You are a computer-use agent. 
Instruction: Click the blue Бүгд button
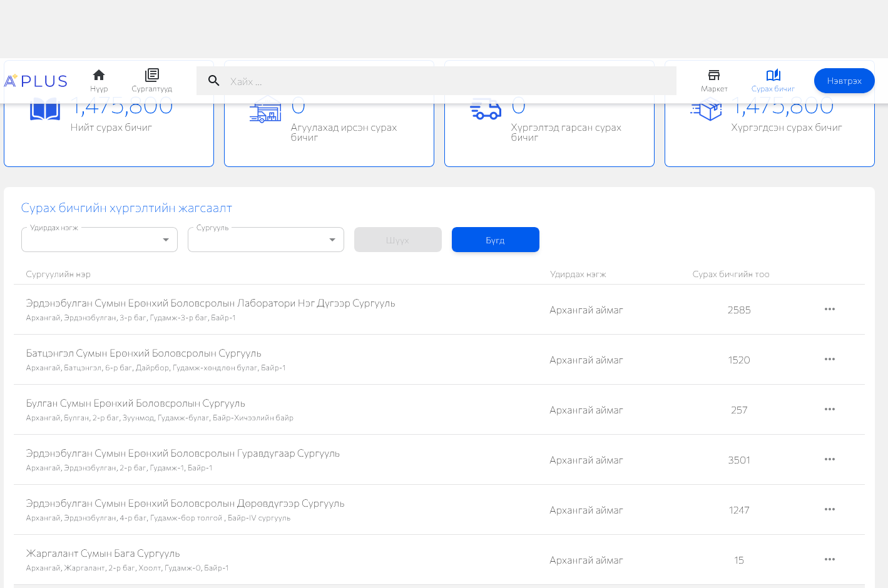495,240
